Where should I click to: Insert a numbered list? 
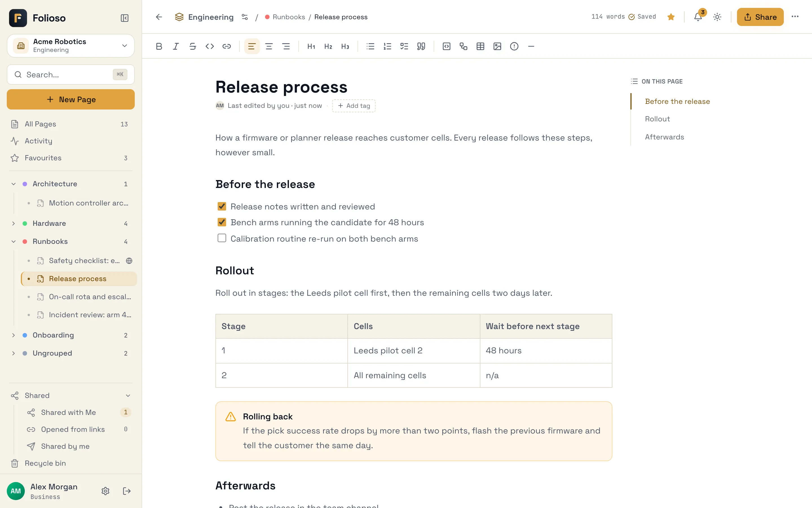point(387,46)
